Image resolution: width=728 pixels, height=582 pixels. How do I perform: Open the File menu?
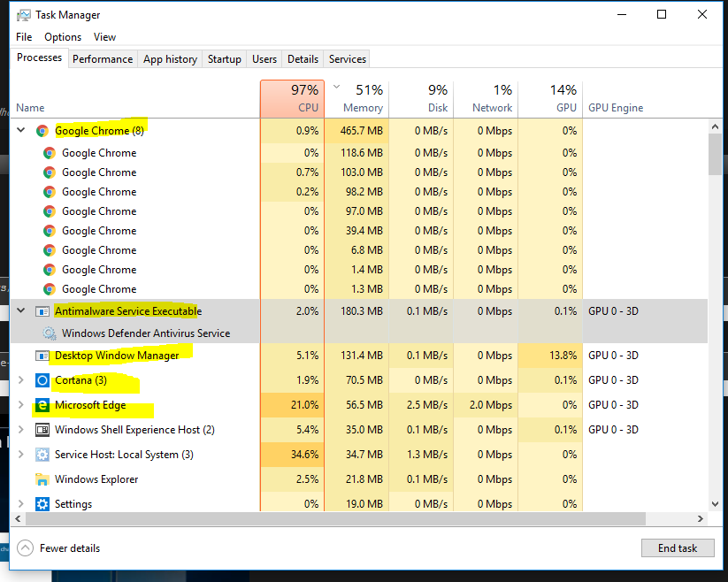point(24,37)
